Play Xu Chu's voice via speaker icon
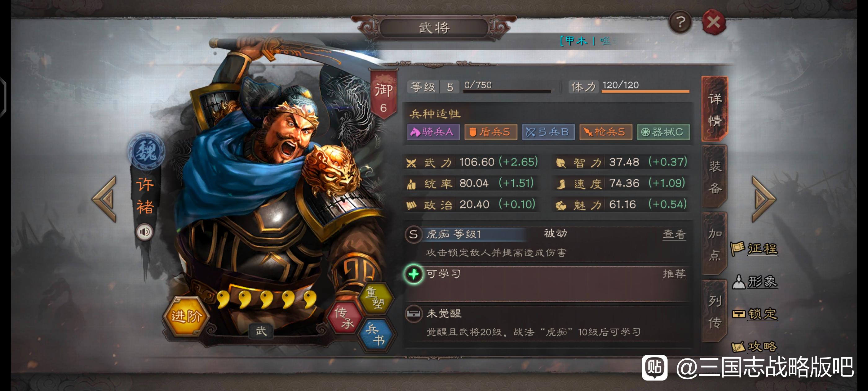Image resolution: width=868 pixels, height=391 pixels. pyautogui.click(x=144, y=232)
